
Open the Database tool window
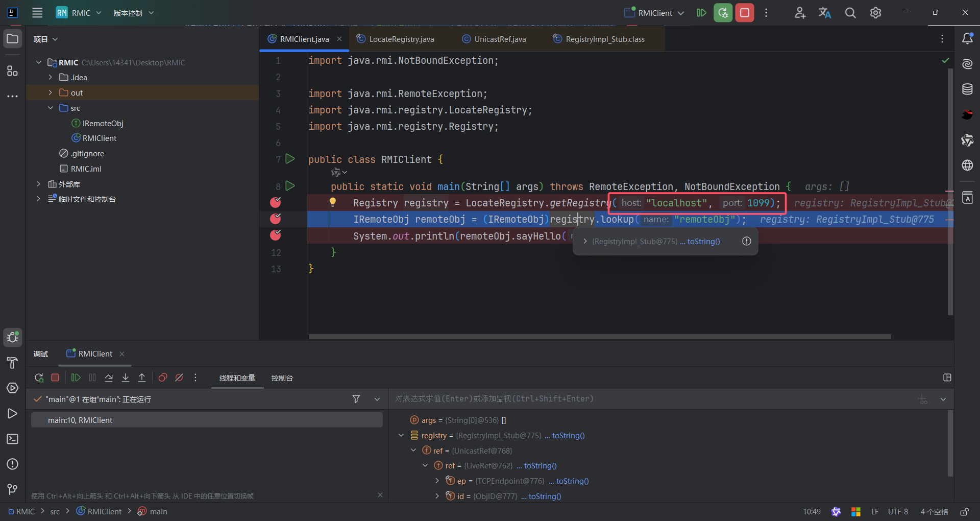[x=967, y=89]
